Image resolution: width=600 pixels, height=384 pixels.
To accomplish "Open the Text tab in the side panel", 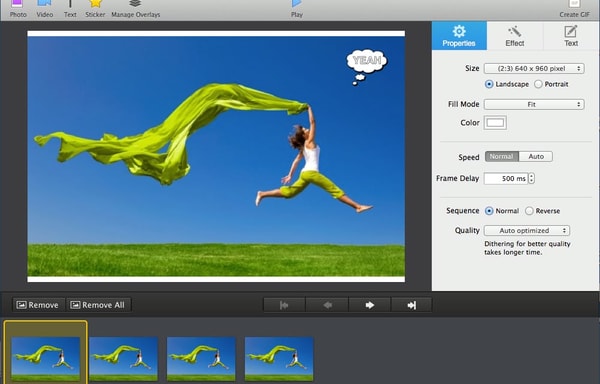I will (x=571, y=36).
